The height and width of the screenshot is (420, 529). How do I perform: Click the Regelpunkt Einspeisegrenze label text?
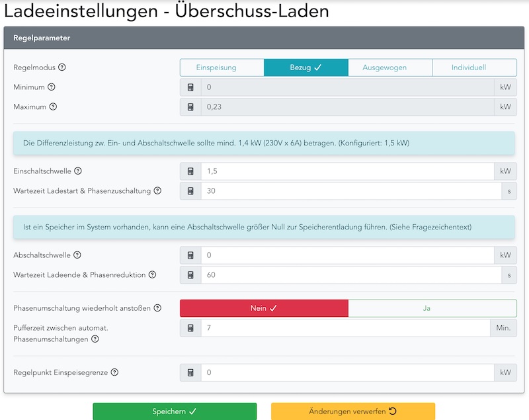[x=61, y=372]
